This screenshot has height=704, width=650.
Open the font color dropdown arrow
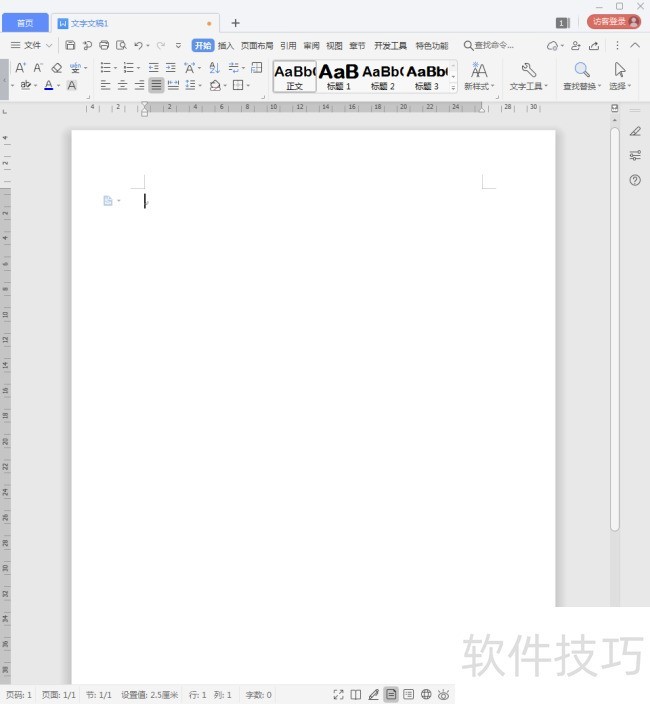[x=58, y=85]
